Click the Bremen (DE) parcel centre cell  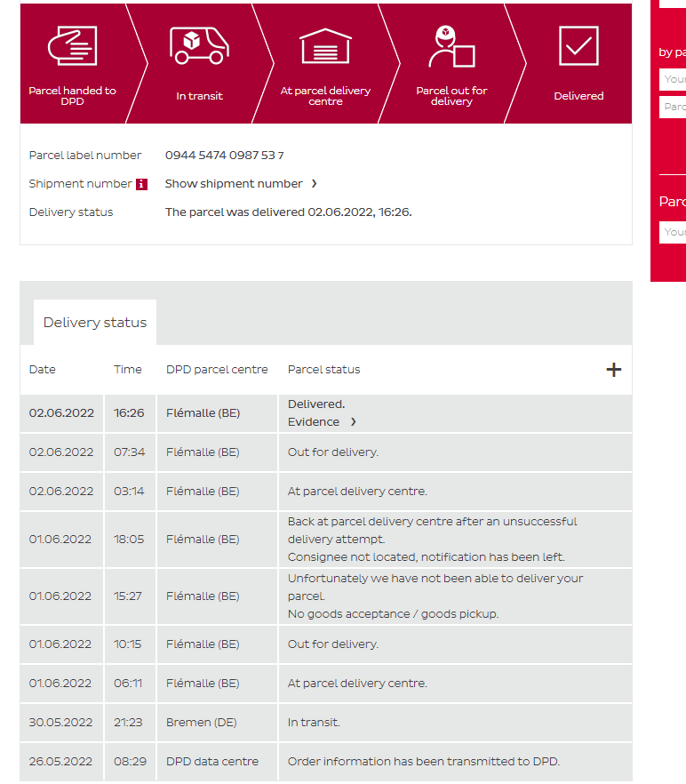coord(201,723)
